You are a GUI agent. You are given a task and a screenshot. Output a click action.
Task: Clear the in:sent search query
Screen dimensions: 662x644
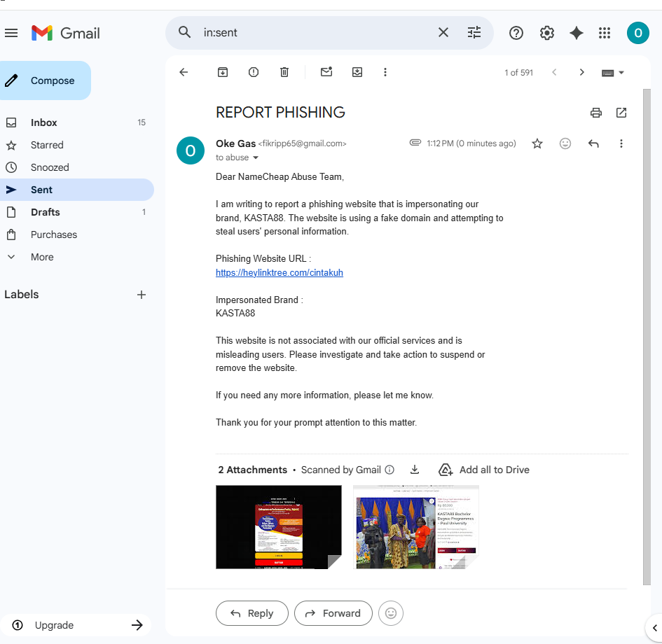(443, 32)
